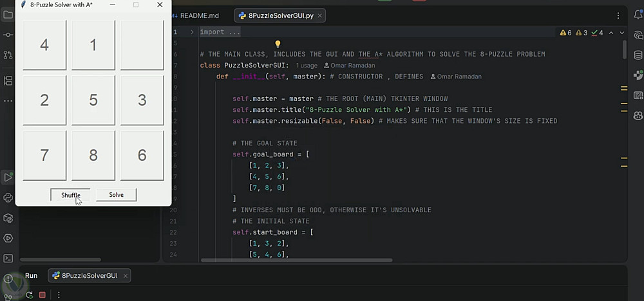Switch to the README.md editor tab
This screenshot has width=644, height=301.
[x=196, y=16]
